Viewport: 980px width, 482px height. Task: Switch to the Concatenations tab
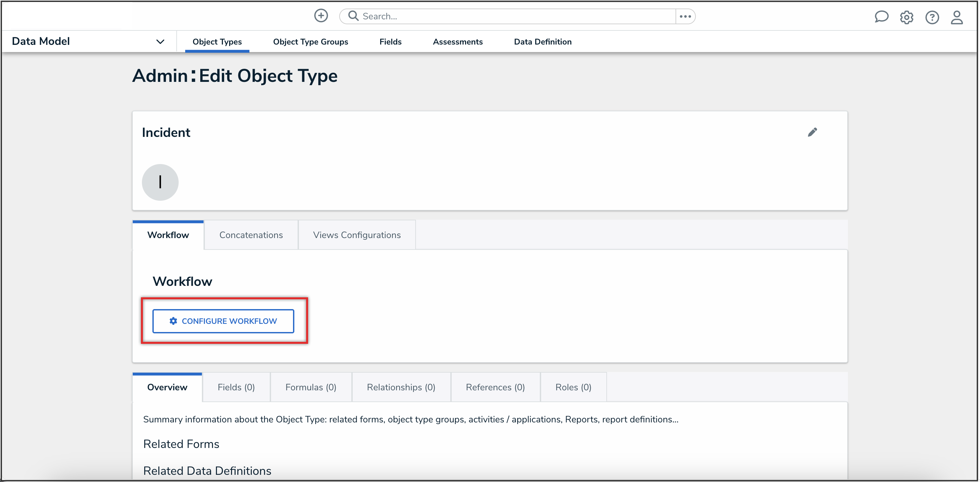[251, 234]
